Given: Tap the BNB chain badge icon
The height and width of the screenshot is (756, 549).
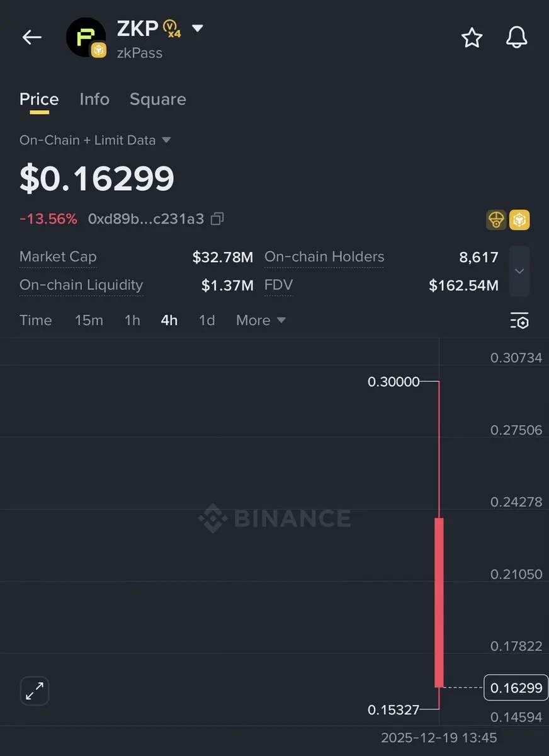Looking at the screenshot, I should coord(519,220).
